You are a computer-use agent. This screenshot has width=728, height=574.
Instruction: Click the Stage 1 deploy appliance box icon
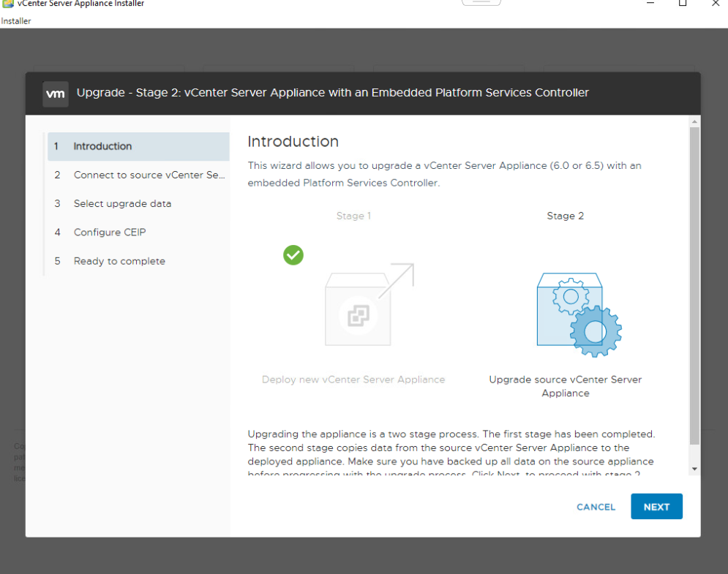tap(369, 304)
